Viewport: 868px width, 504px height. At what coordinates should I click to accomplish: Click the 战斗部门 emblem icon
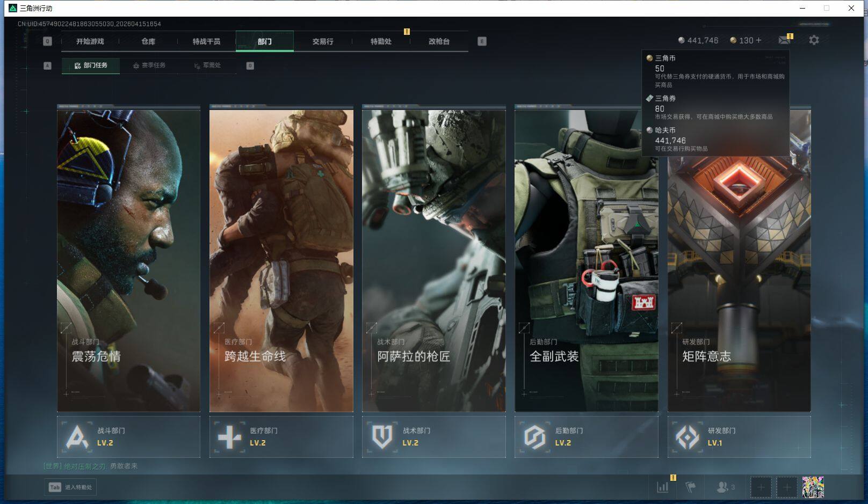pos(77,437)
